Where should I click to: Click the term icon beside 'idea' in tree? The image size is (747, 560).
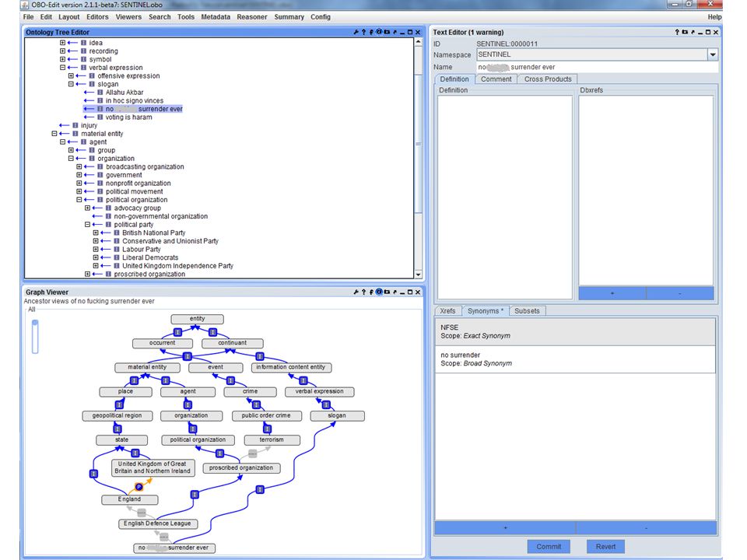click(x=83, y=43)
